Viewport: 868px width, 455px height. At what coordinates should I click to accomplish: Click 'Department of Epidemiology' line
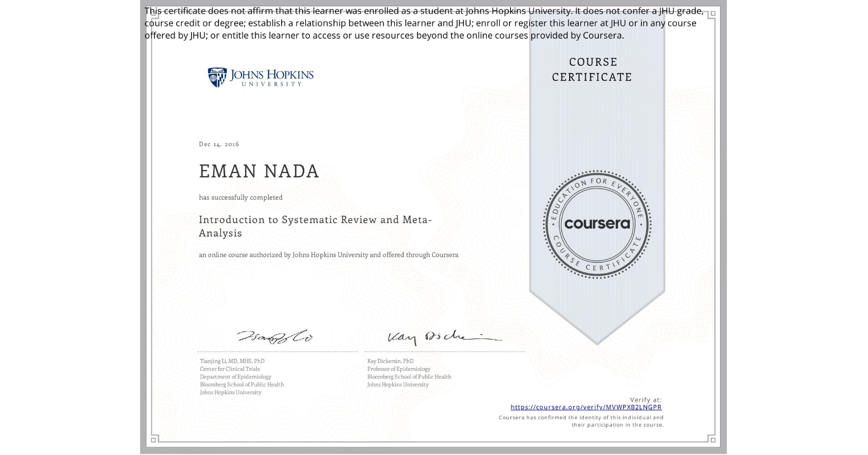click(236, 377)
